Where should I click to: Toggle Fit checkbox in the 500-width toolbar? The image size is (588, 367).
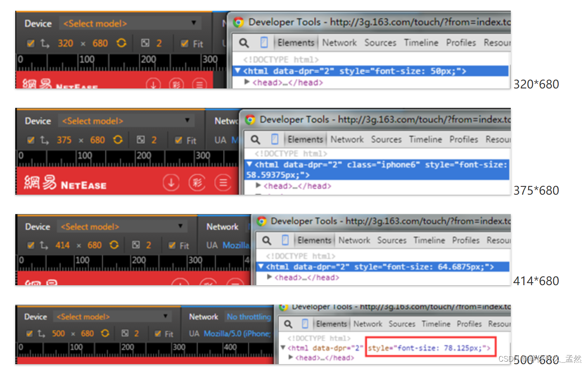click(x=158, y=334)
